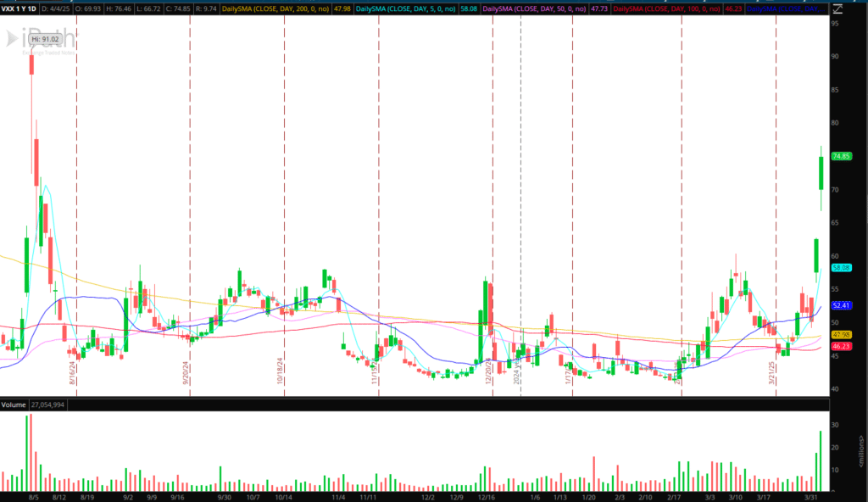Click the 90 level on price axis

pos(835,57)
